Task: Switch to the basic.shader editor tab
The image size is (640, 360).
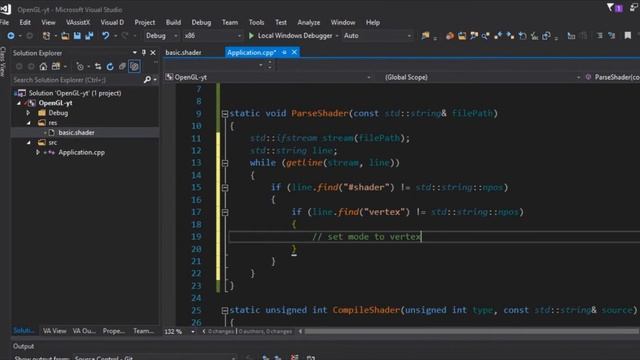Action: point(183,53)
